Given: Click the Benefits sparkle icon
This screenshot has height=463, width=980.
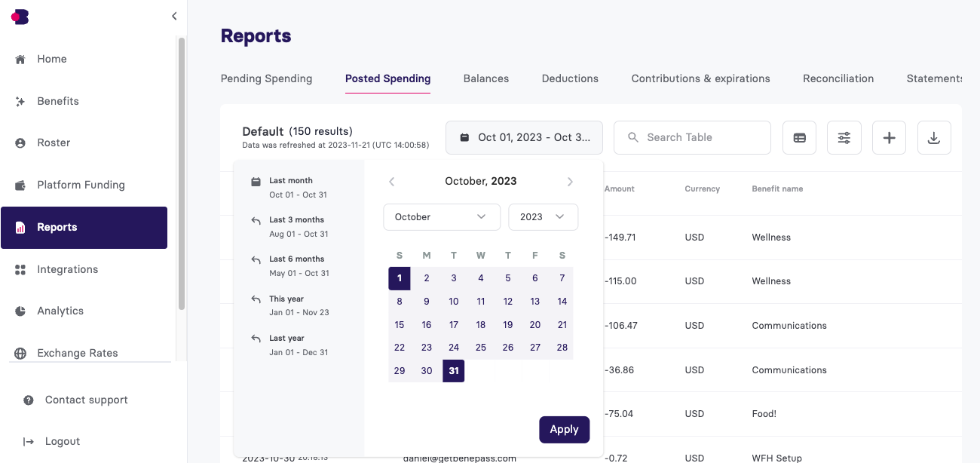Looking at the screenshot, I should pyautogui.click(x=20, y=102).
